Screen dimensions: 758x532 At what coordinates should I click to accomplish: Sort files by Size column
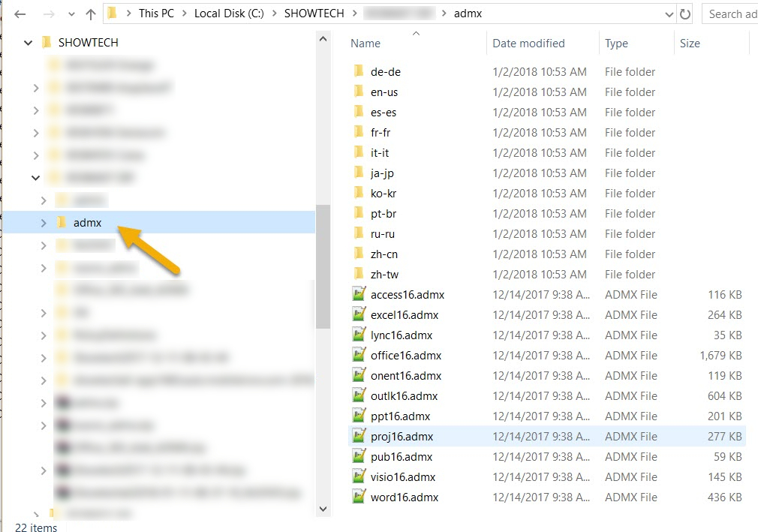(690, 43)
